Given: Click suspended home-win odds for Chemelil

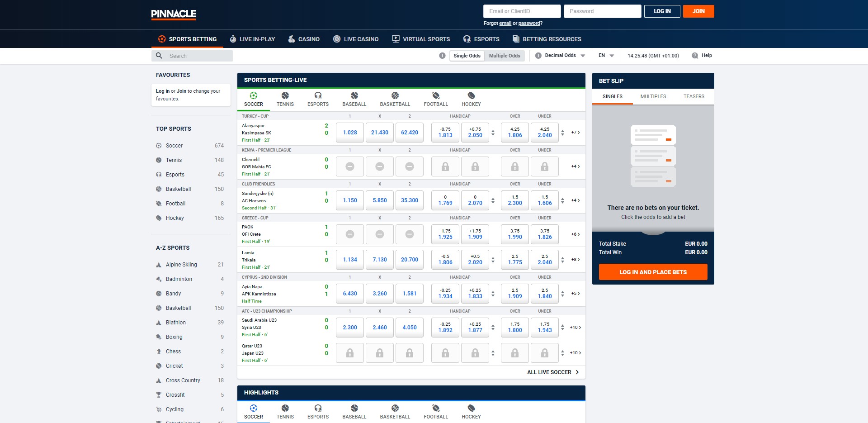Looking at the screenshot, I should (x=350, y=166).
